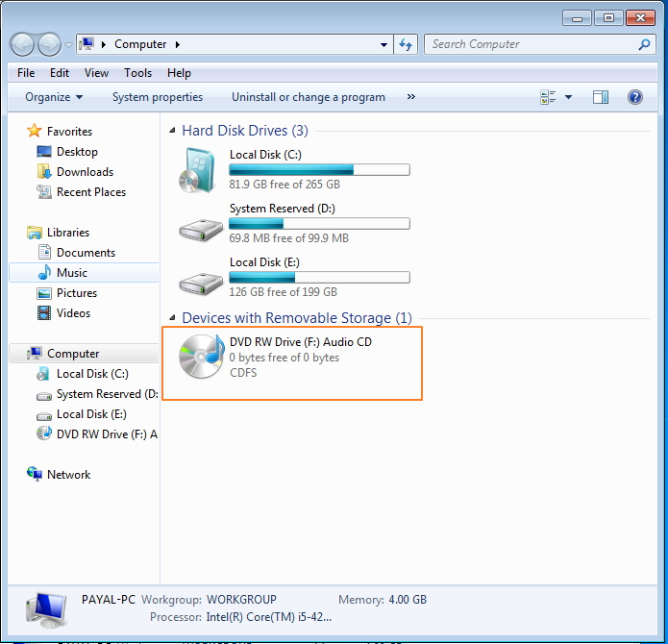Select Music in the Libraries tree
668x644 pixels.
[71, 273]
